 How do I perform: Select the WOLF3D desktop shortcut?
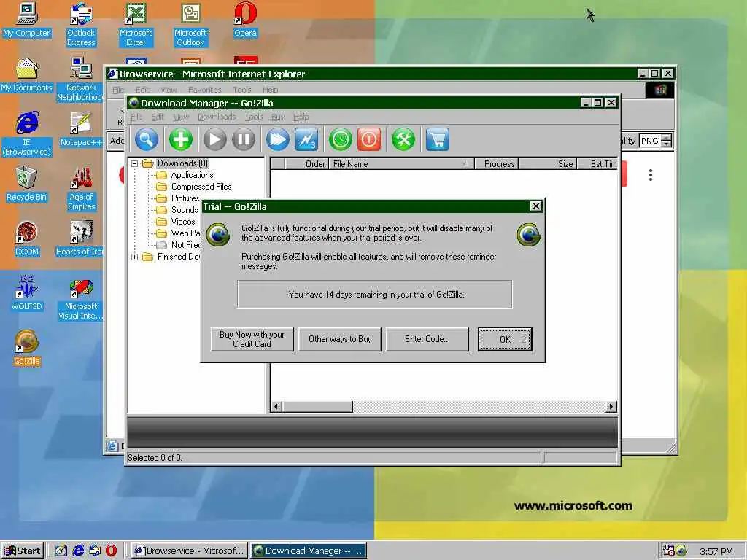click(27, 294)
